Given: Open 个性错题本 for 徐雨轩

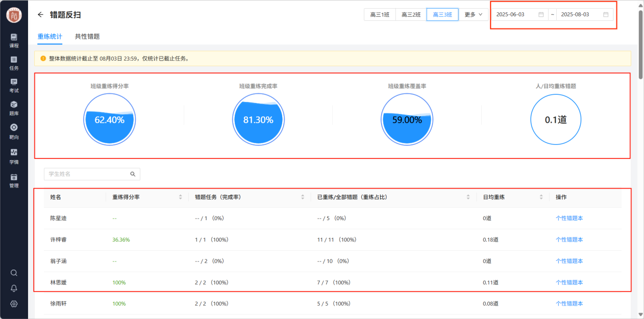Looking at the screenshot, I should tap(569, 304).
